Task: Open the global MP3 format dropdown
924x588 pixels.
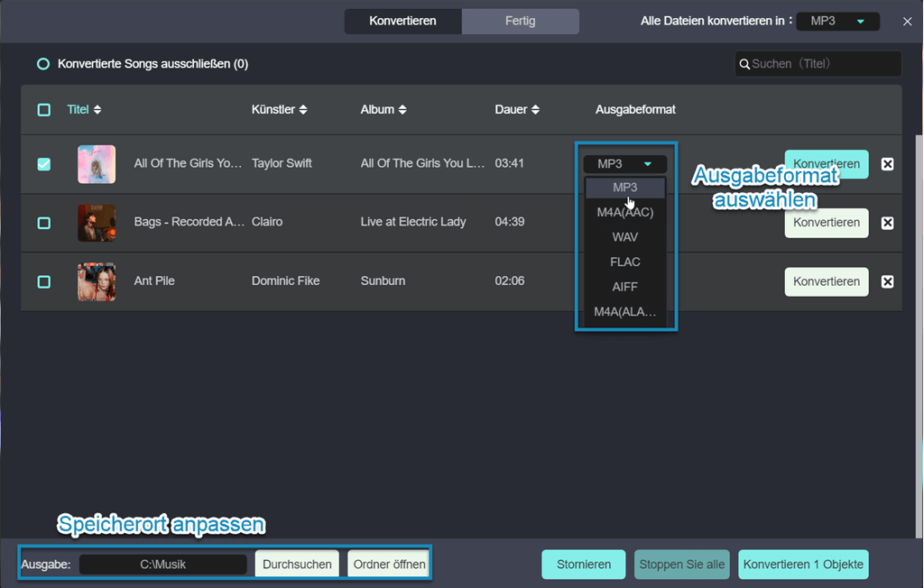Action: [x=837, y=21]
